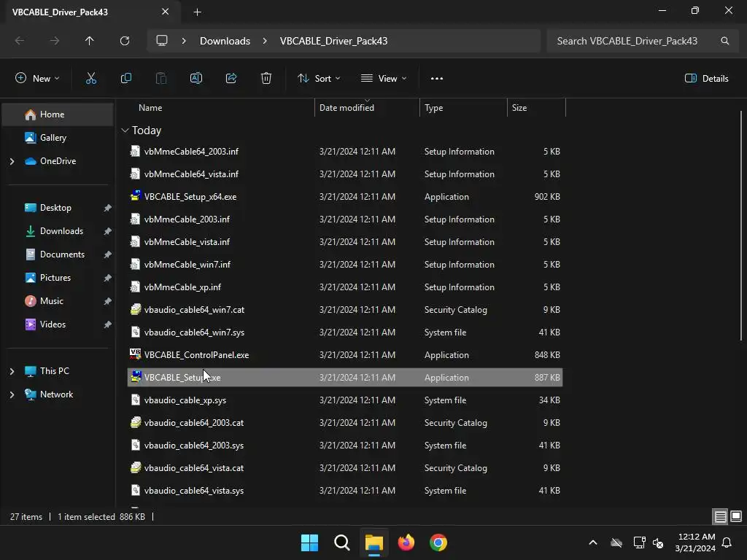Open the See more ellipsis menu

(437, 79)
